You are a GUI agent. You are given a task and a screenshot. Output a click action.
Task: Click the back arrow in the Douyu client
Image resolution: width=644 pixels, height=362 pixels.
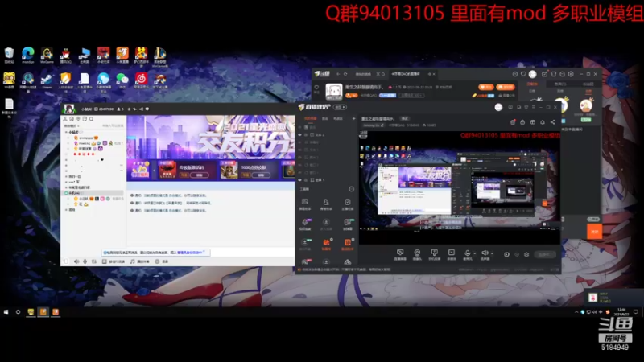pos(338,74)
